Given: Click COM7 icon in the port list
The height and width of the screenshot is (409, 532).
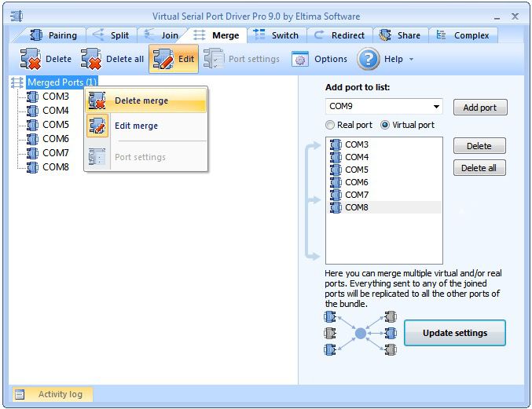Looking at the screenshot, I should (x=336, y=195).
